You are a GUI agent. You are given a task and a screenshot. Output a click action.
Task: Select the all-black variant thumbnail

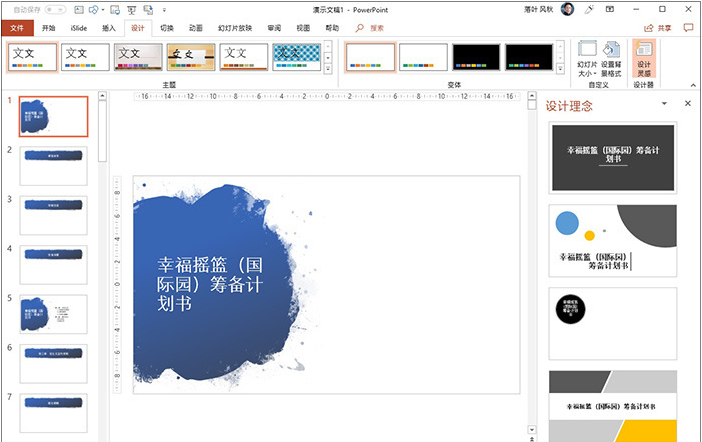(476, 57)
